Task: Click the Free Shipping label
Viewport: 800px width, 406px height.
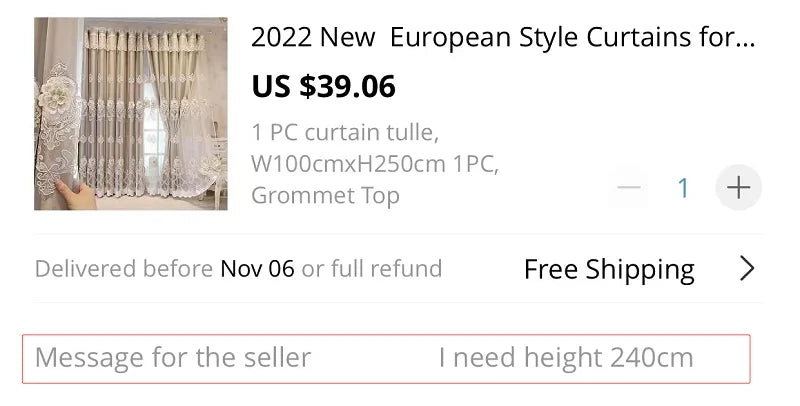Action: (609, 269)
